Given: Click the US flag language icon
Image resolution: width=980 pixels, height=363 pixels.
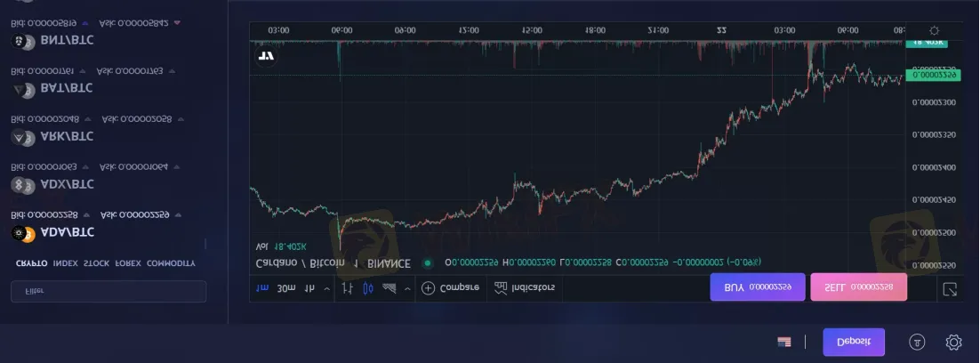Looking at the screenshot, I should [783, 342].
